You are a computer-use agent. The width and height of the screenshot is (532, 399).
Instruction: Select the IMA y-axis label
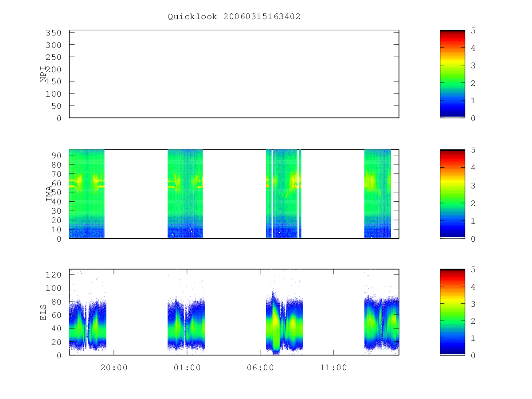49,194
